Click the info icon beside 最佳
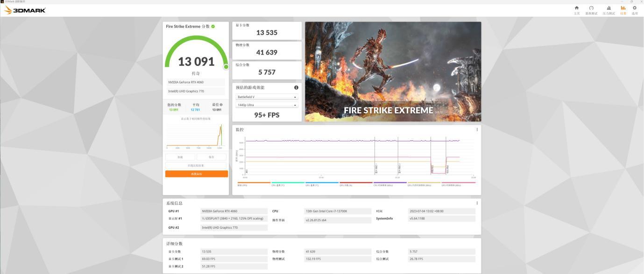Screen dimensions: 644x274 coord(221,105)
